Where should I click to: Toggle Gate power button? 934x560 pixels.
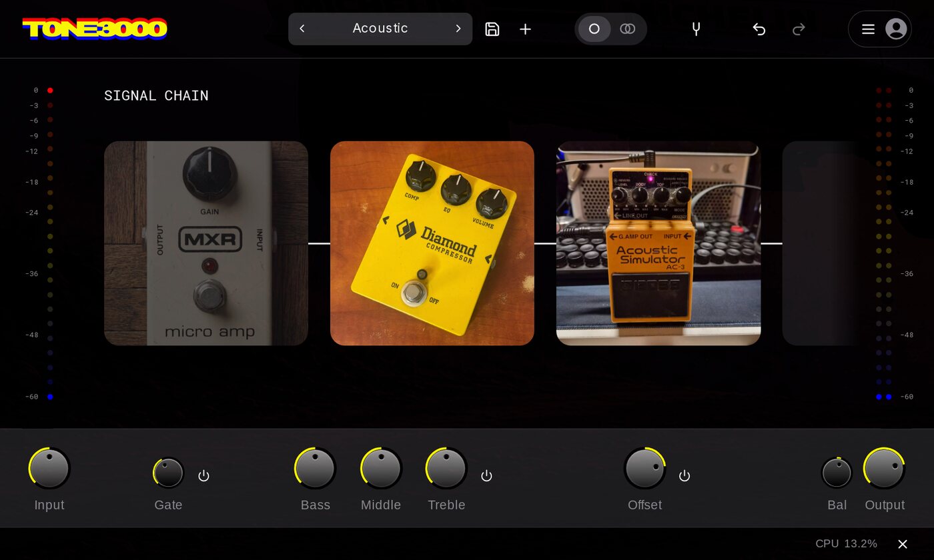coord(204,476)
